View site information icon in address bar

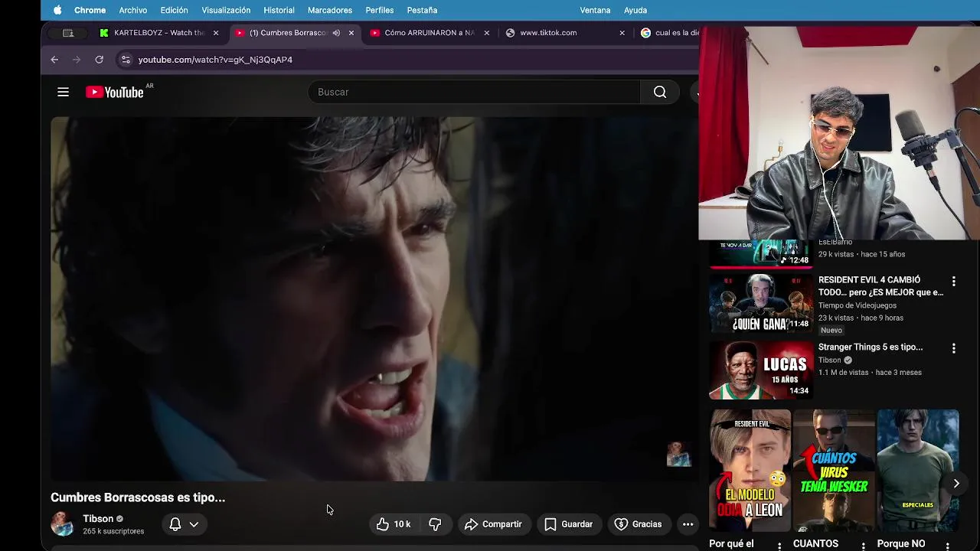(126, 60)
